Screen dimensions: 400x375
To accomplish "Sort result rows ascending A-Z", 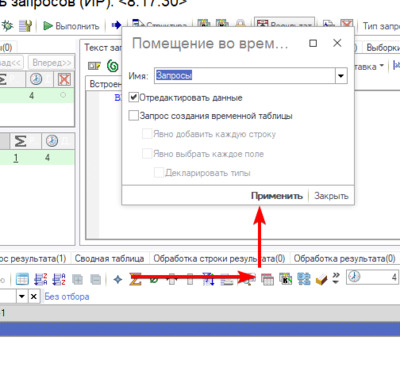I will click(58, 279).
